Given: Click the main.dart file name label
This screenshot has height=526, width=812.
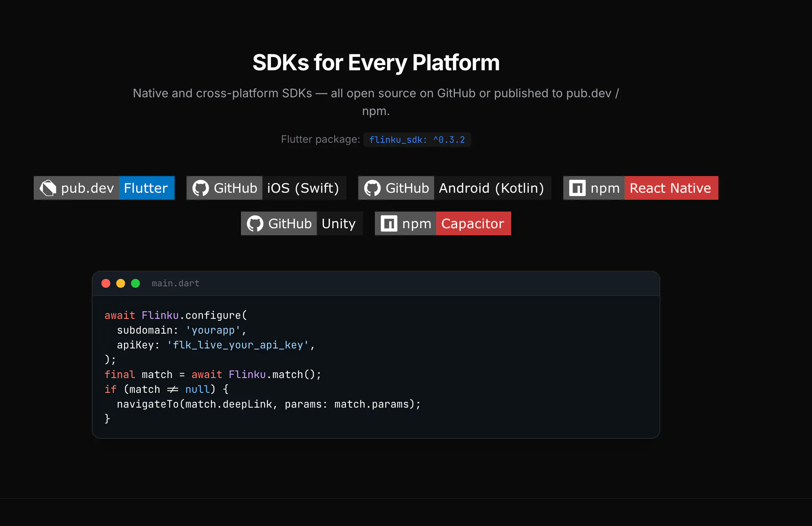Looking at the screenshot, I should coord(175,283).
